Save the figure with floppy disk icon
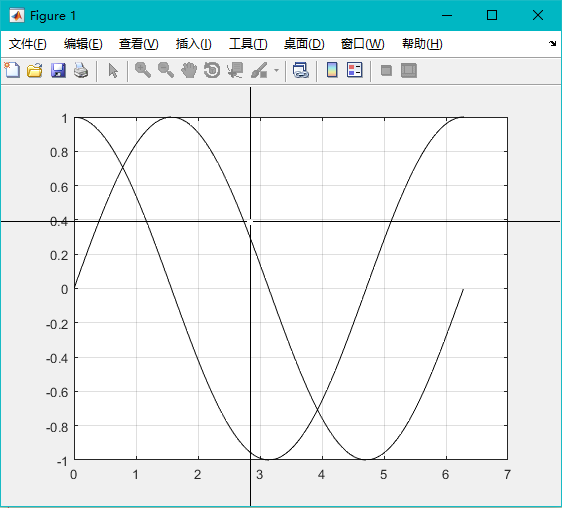This screenshot has width=562, height=508. click(x=58, y=70)
